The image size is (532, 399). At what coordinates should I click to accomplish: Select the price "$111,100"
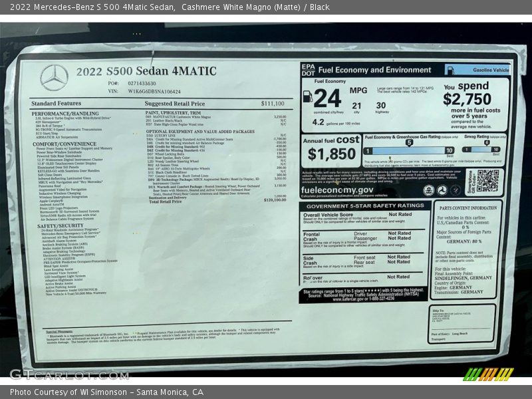[x=273, y=104]
